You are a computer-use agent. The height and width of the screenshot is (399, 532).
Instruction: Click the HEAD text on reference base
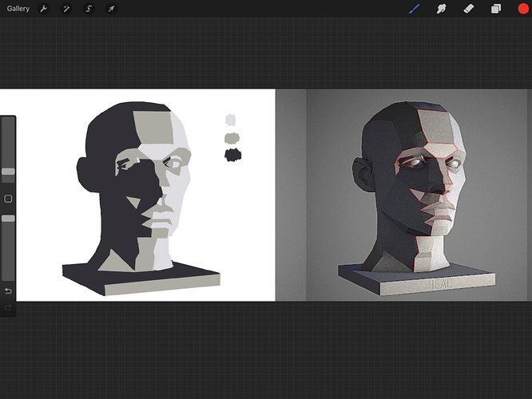[x=439, y=284]
